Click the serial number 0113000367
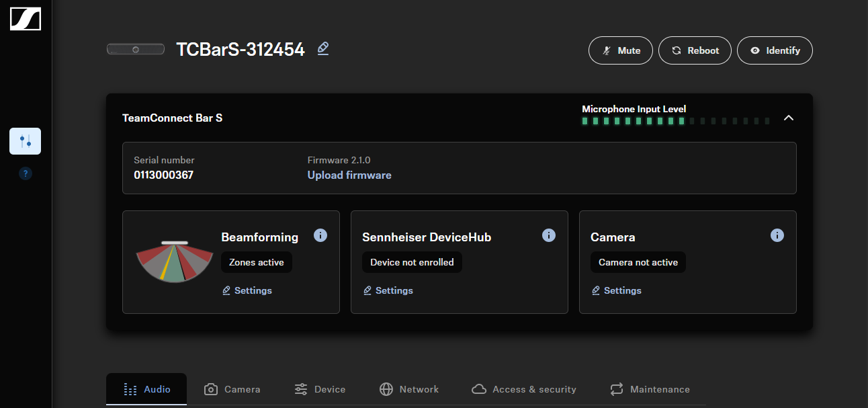Screen dimensions: 868x408 click(164, 175)
